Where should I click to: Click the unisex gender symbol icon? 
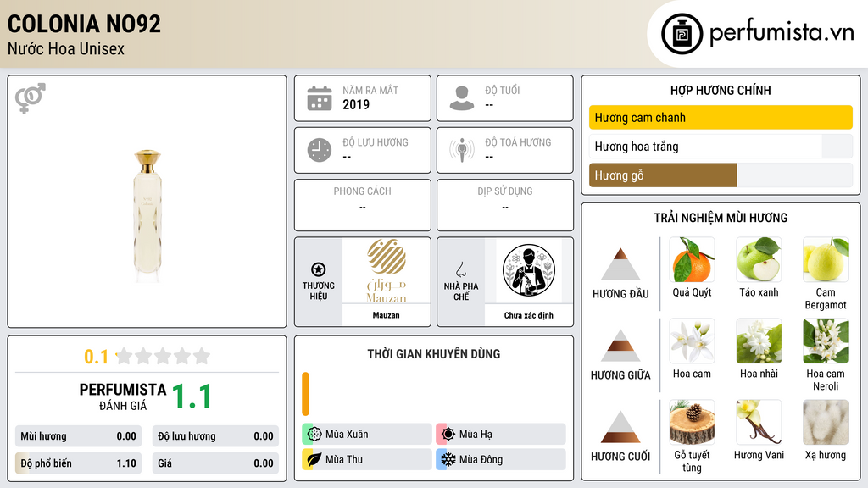[31, 98]
